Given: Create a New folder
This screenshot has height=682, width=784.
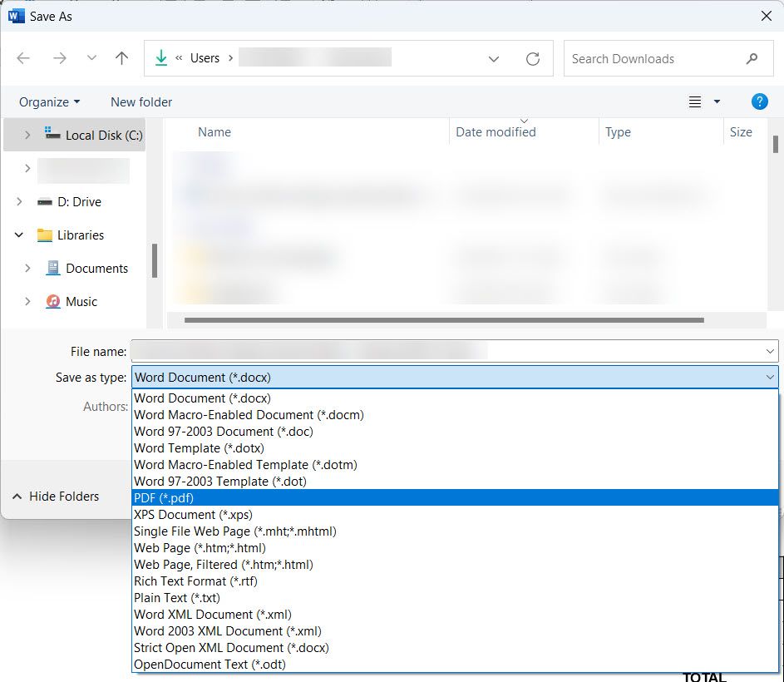Looking at the screenshot, I should (x=141, y=101).
